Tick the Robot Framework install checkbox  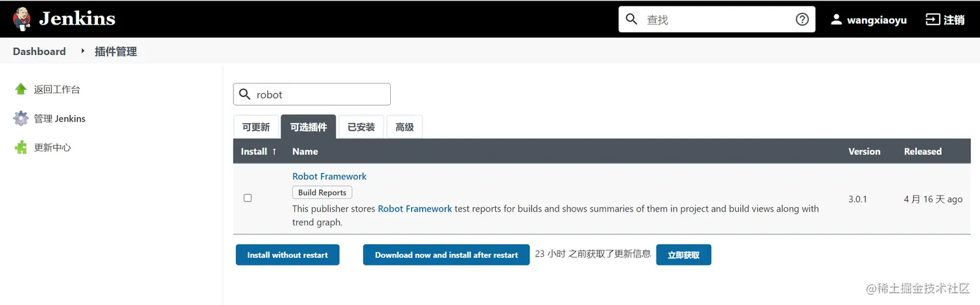[248, 198]
